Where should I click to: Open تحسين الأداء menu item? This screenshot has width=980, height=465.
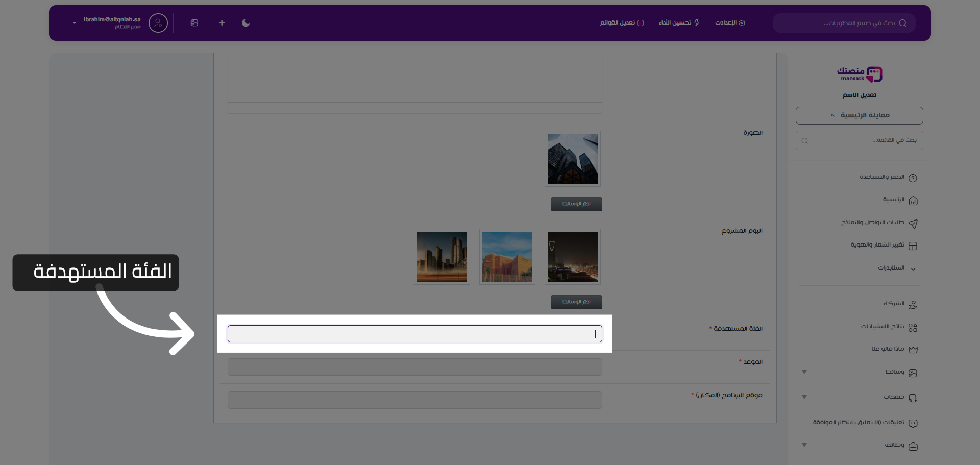[x=679, y=23]
